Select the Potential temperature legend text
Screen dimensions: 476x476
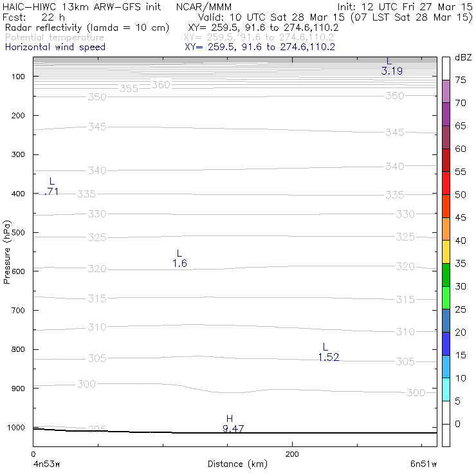[x=55, y=37]
